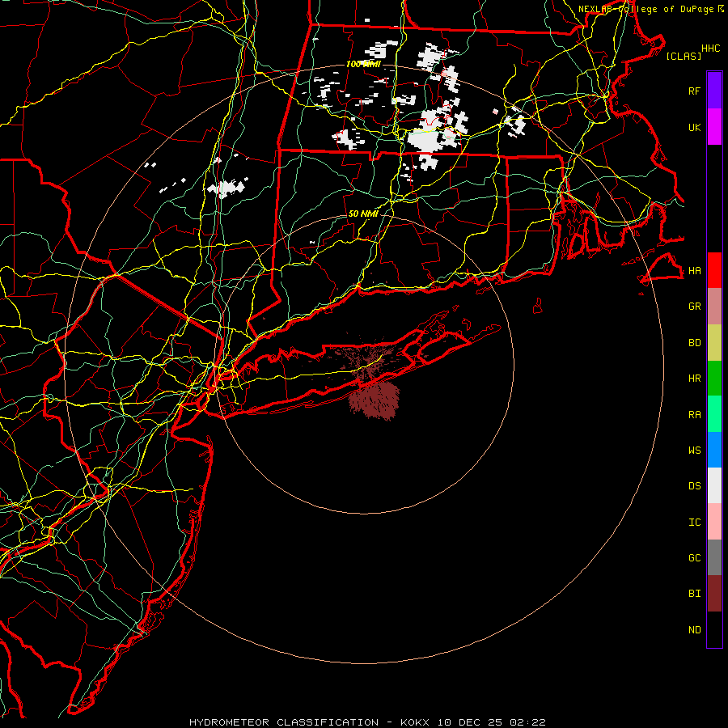Click the IC legend label
Image resolution: width=728 pixels, height=728 pixels.
[x=695, y=523]
